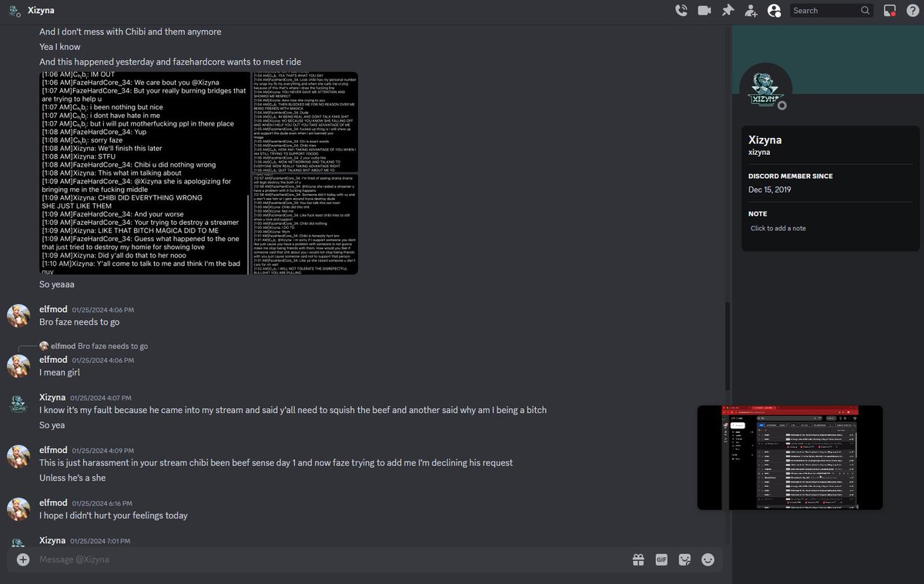Image resolution: width=924 pixels, height=584 pixels.
Task: Open the emoji picker
Action: [x=707, y=559]
